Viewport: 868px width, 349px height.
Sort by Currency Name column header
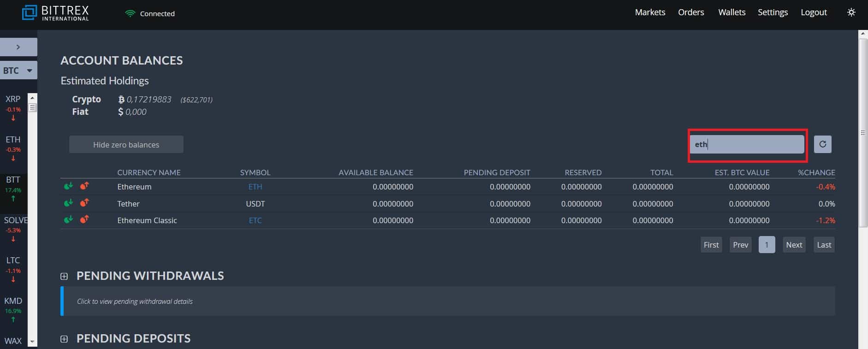click(149, 172)
